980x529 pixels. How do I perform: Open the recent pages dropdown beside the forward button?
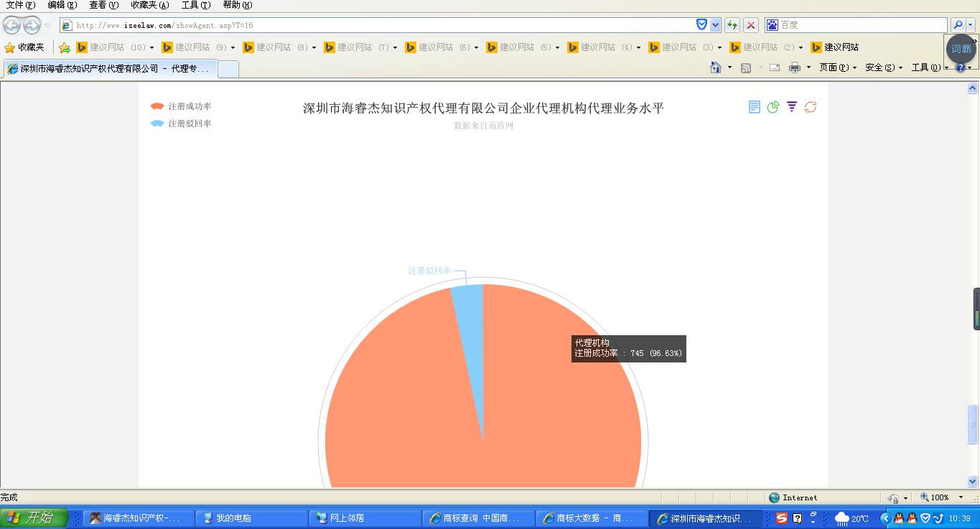[x=48, y=26]
